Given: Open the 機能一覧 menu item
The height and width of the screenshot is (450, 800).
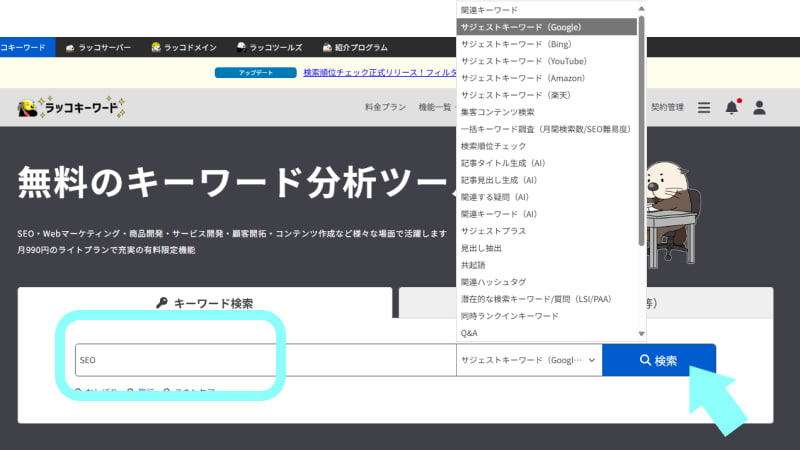Looking at the screenshot, I should tap(435, 107).
